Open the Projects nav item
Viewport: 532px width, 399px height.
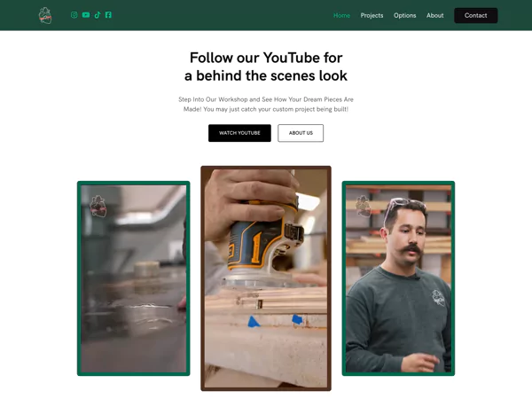pos(372,15)
